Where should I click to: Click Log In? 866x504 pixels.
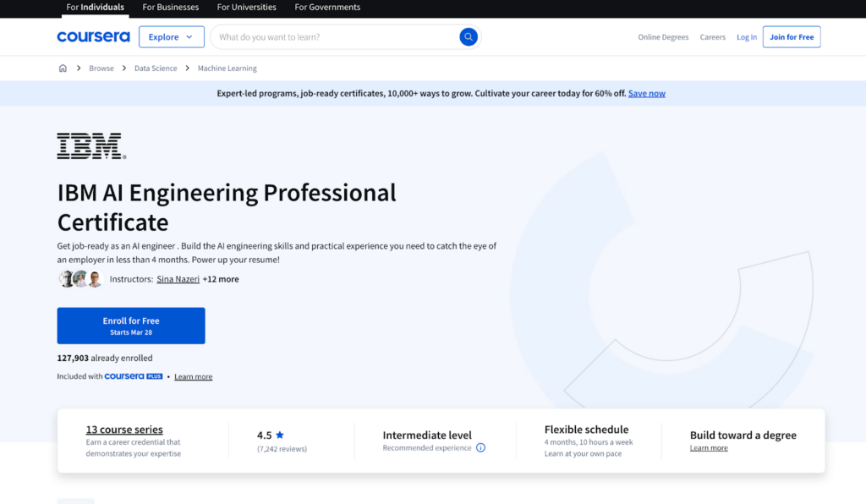pos(747,37)
